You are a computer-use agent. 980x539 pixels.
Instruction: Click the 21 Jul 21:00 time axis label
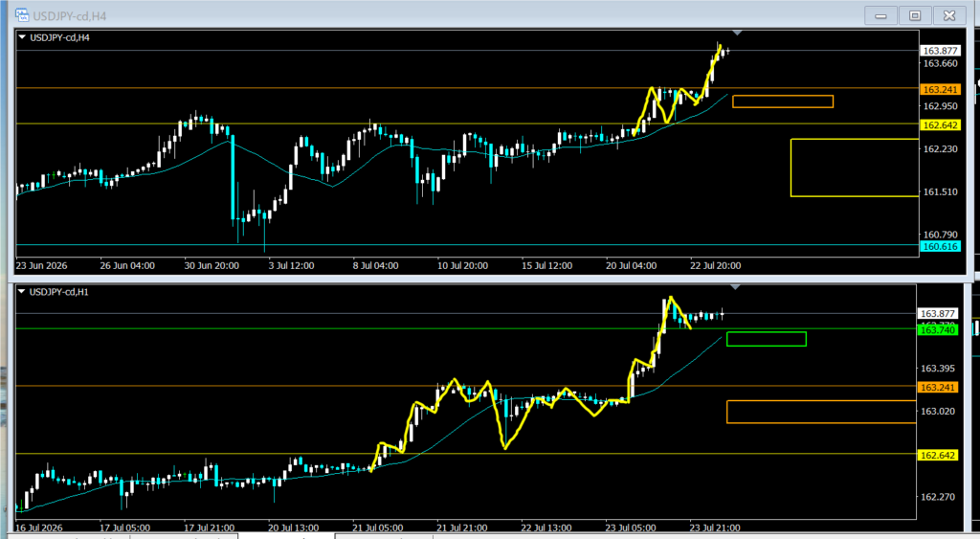click(462, 528)
